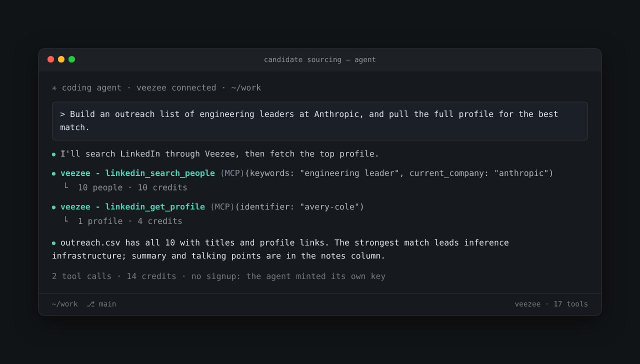
Task: Click the yellow minimize window dot
Action: coord(61,59)
